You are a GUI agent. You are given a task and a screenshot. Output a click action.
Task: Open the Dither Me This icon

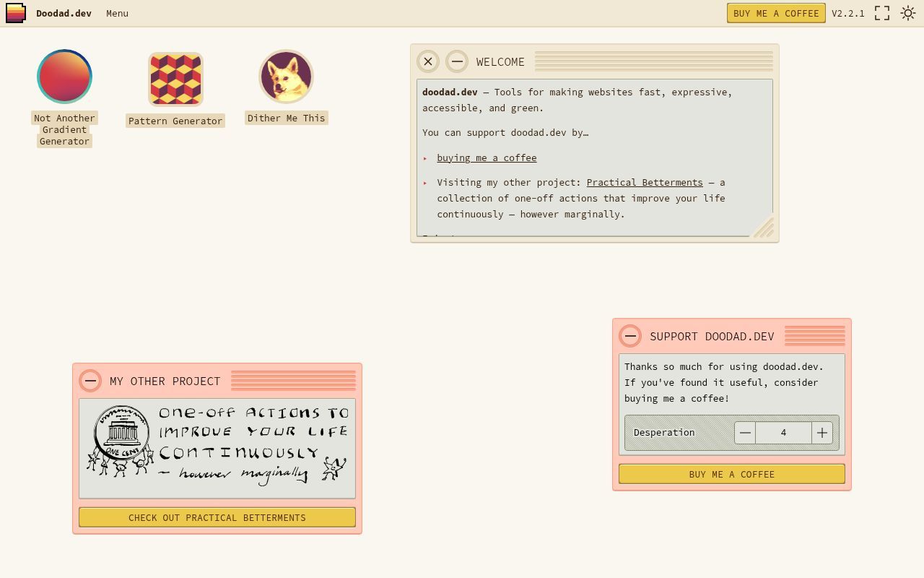(286, 77)
